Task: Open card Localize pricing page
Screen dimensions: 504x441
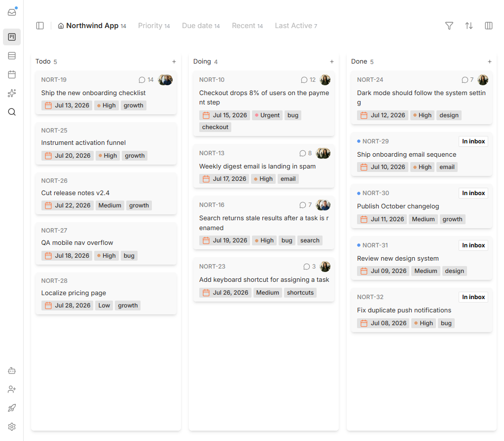Action: click(x=106, y=294)
